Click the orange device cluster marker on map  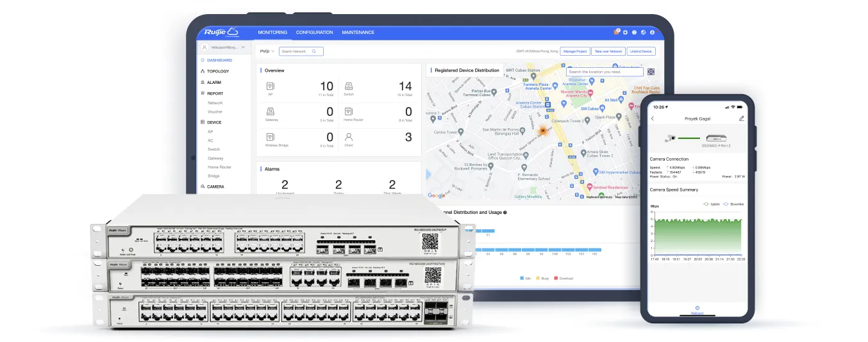[542, 131]
